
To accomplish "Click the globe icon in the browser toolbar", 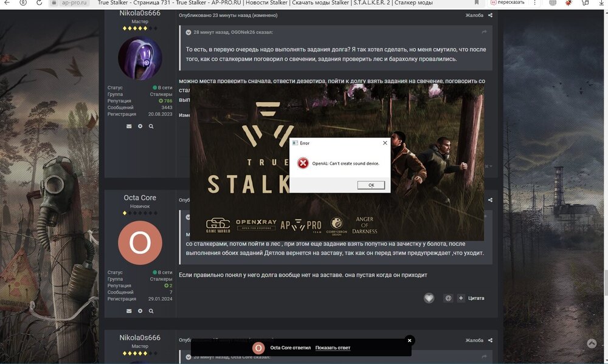I will pyautogui.click(x=553, y=2).
